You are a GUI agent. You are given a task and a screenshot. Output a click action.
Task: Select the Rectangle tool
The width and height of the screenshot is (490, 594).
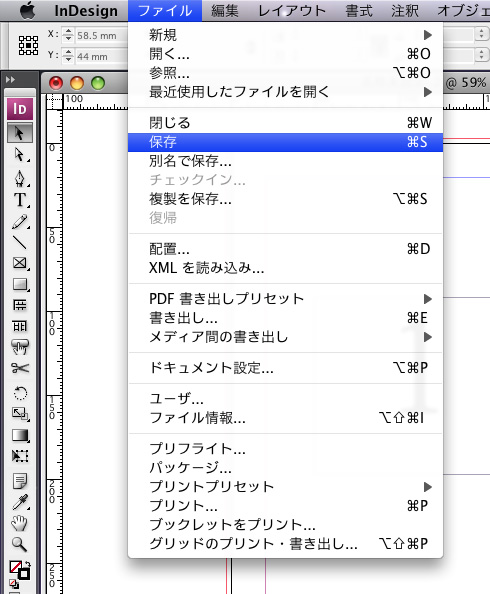[19, 284]
